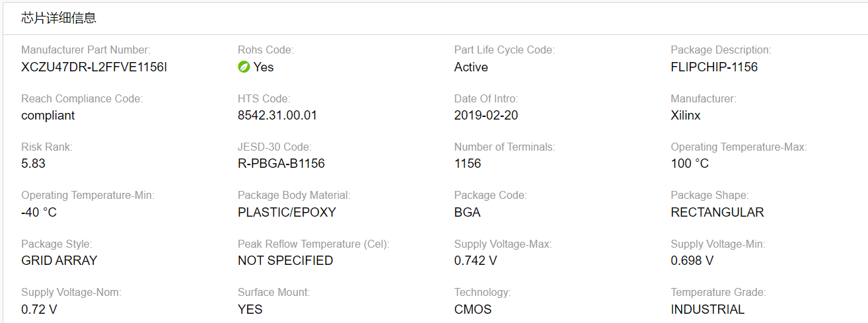Click the BGA package code value
Viewport: 868px width, 323px height.
(467, 212)
